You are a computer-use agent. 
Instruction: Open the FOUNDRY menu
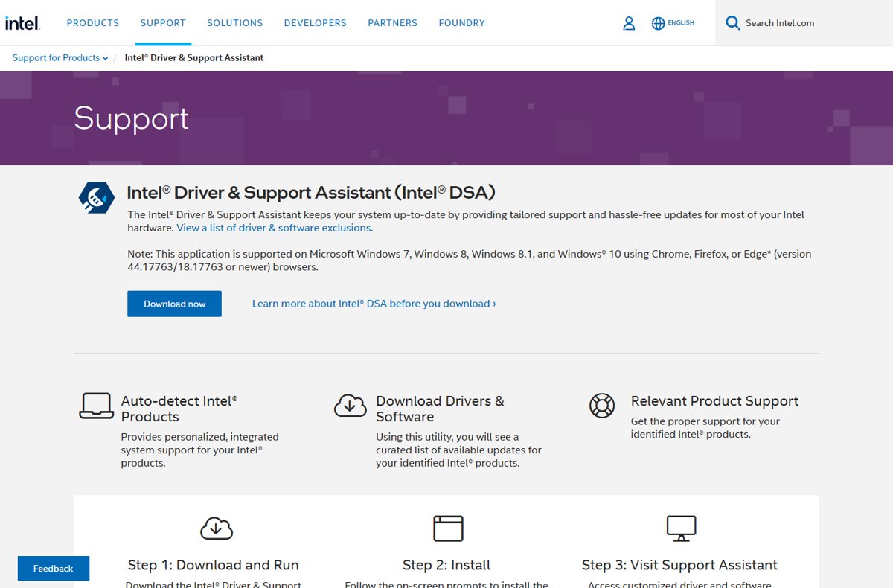pos(462,23)
